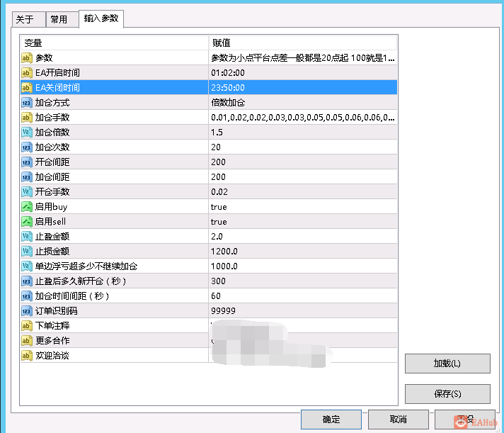Select the 开仓间距 variable name
Viewport: 504px width, 433px height.
(52, 162)
